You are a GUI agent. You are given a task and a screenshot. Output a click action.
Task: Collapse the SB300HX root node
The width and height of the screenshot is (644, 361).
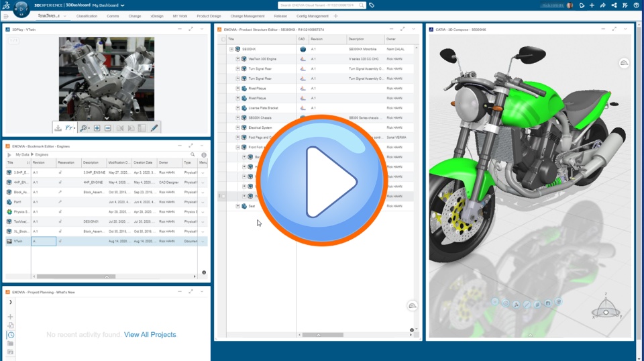click(x=231, y=49)
